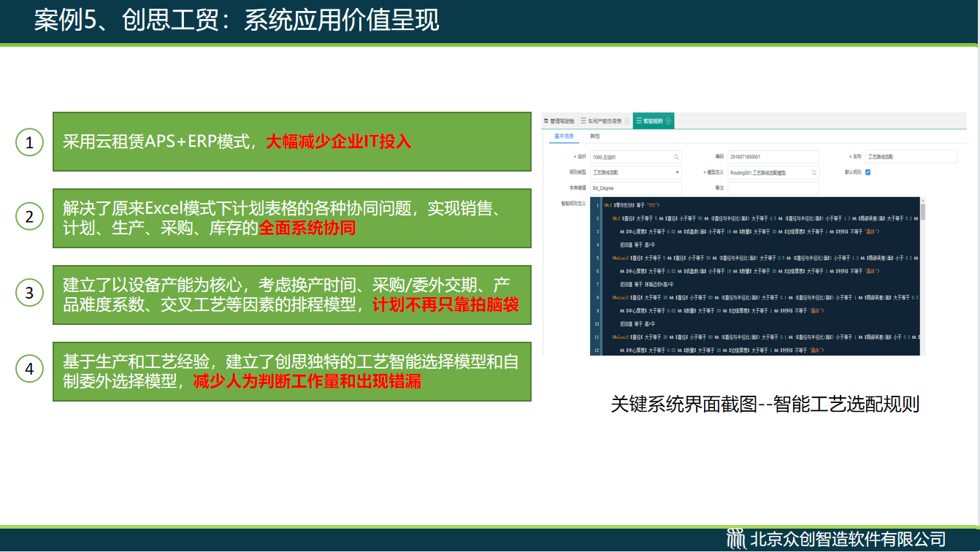Viewport: 980px width, 552px height.
Task: Switch to the 管理驾驶舱 tab
Action: click(x=559, y=121)
